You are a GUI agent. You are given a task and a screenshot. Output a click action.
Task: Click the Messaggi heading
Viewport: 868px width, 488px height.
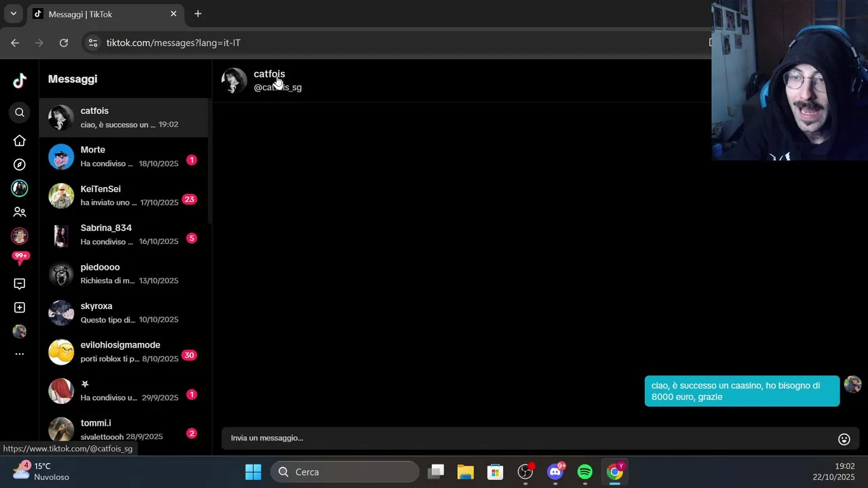point(73,79)
